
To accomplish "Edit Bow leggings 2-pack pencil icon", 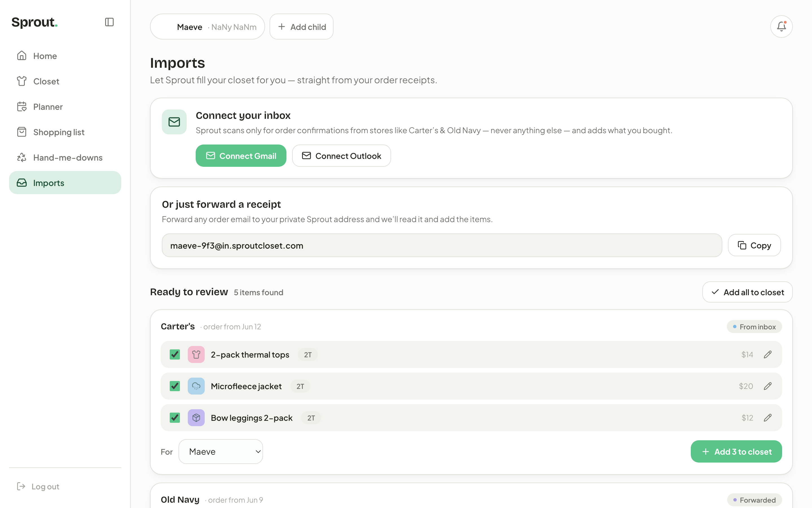I will pyautogui.click(x=768, y=418).
